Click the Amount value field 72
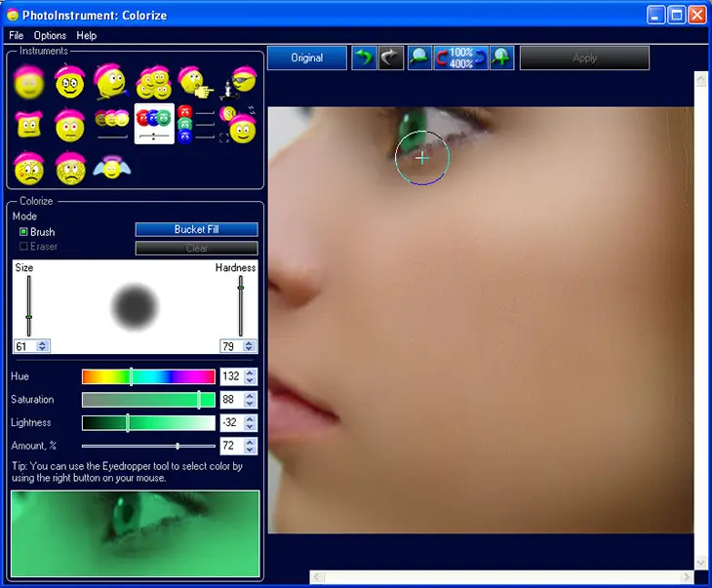The height and width of the screenshot is (588, 712). 232,446
